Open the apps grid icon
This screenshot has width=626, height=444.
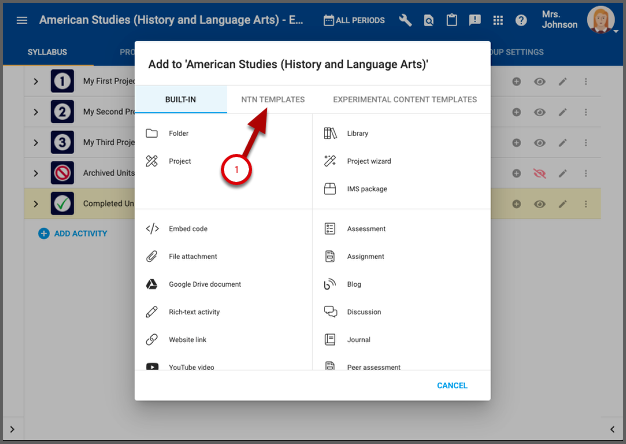tap(498, 20)
